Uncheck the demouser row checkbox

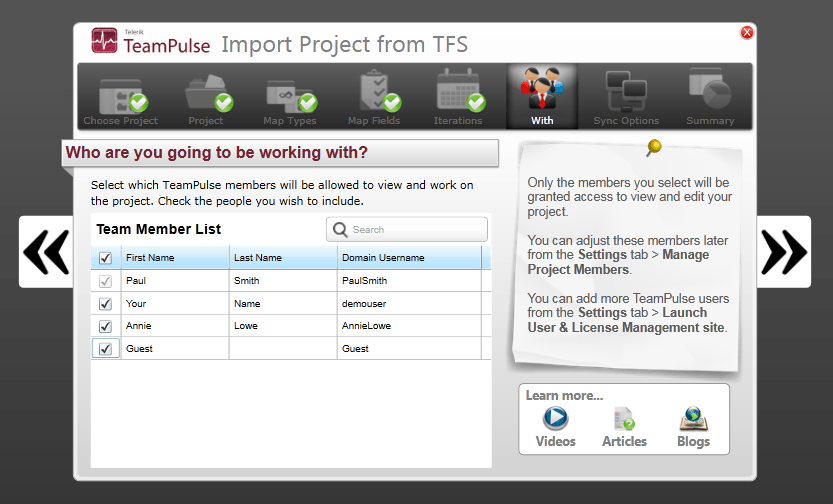coord(106,304)
